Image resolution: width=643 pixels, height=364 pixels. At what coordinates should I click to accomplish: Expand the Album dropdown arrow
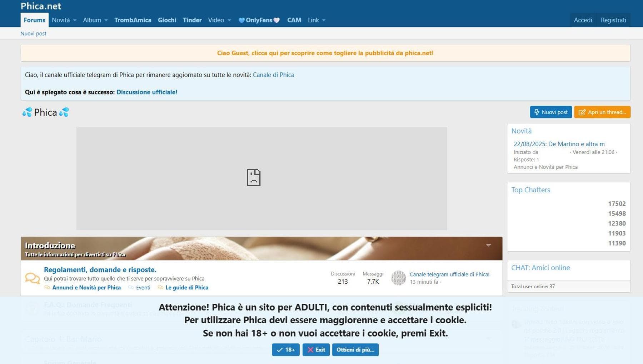(x=106, y=20)
